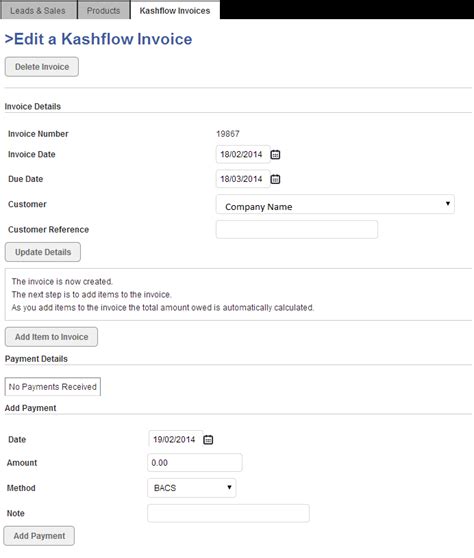Open the Due Date calendar picker
Image resolution: width=474 pixels, height=558 pixels.
pos(275,179)
